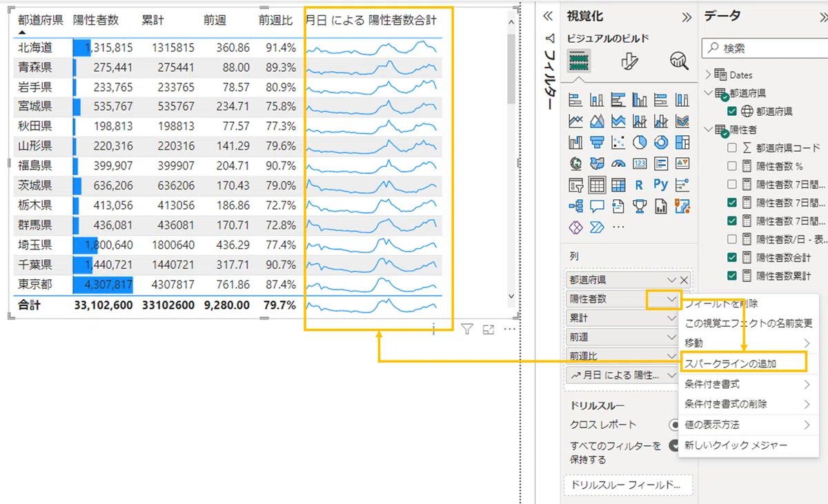Collapse the 都道府県 table node
This screenshot has height=504, width=828.
pyautogui.click(x=708, y=92)
